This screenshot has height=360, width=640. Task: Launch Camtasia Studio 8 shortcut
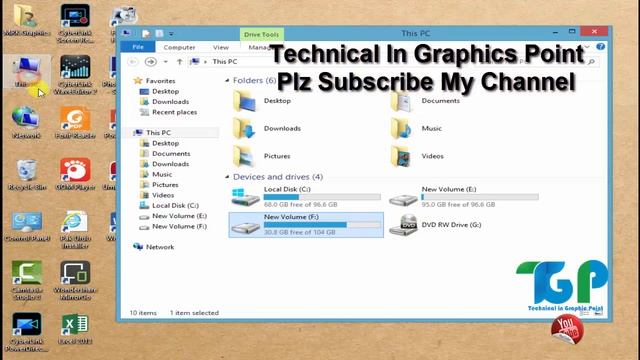pos(27,281)
